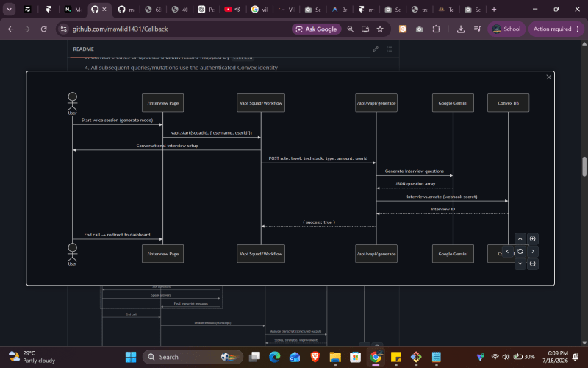
Task: Switch to the tab labeled 'M'
Action: [72, 10]
